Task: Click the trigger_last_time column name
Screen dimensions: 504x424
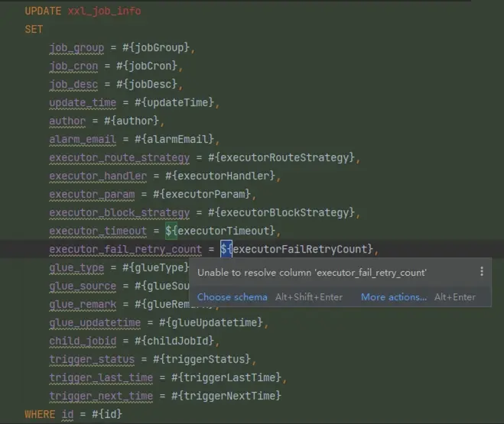Action: [x=101, y=377]
